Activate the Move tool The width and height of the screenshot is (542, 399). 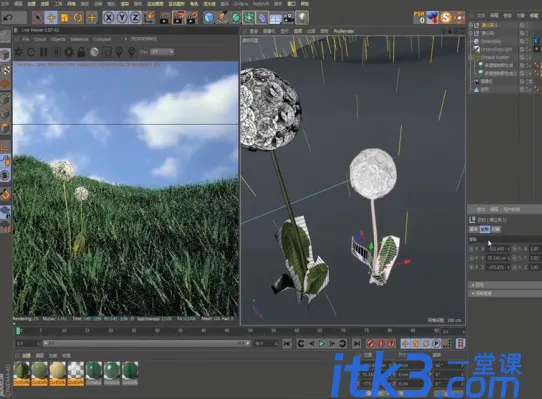[x=51, y=17]
